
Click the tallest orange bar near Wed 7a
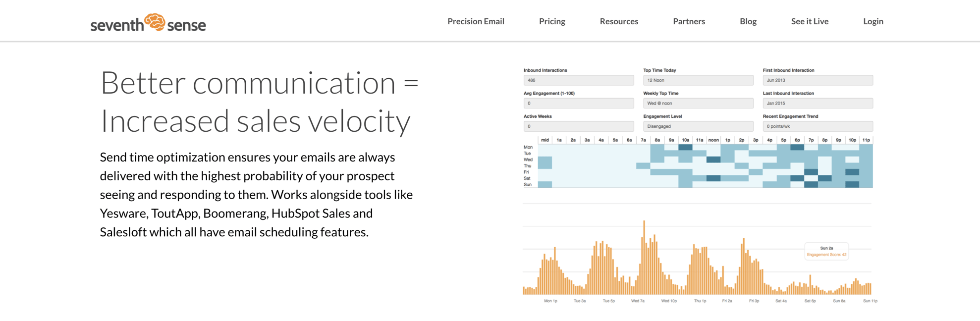point(644,258)
